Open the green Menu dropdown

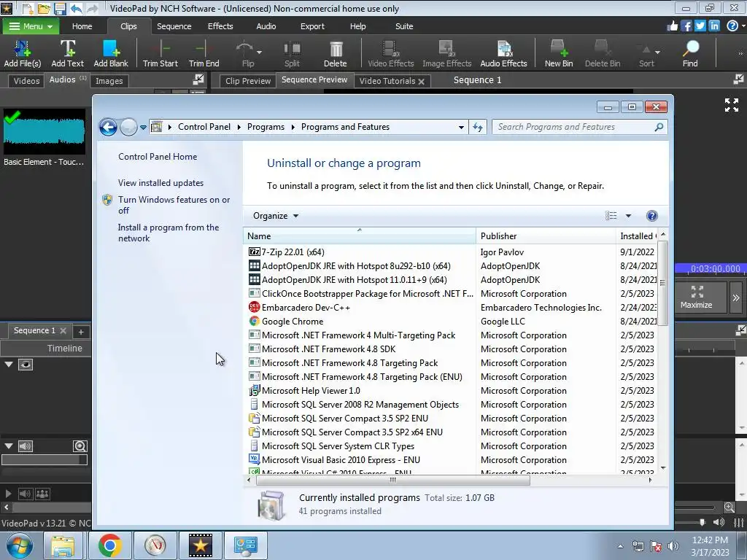pyautogui.click(x=31, y=26)
